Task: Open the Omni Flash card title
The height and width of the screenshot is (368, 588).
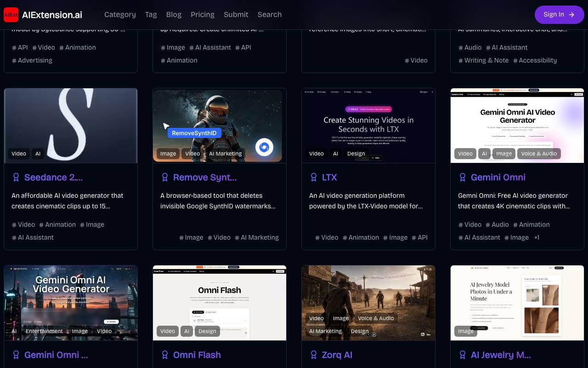Action: 197,355
